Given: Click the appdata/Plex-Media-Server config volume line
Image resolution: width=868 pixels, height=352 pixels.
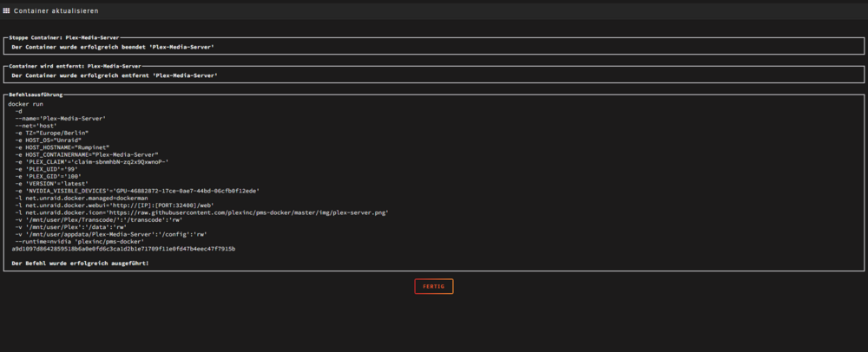Looking at the screenshot, I should point(111,234).
